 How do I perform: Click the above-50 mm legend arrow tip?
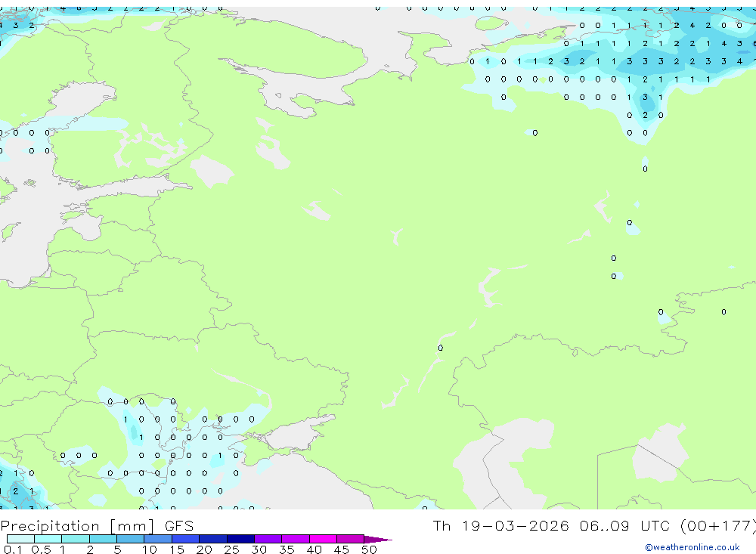click(x=379, y=540)
